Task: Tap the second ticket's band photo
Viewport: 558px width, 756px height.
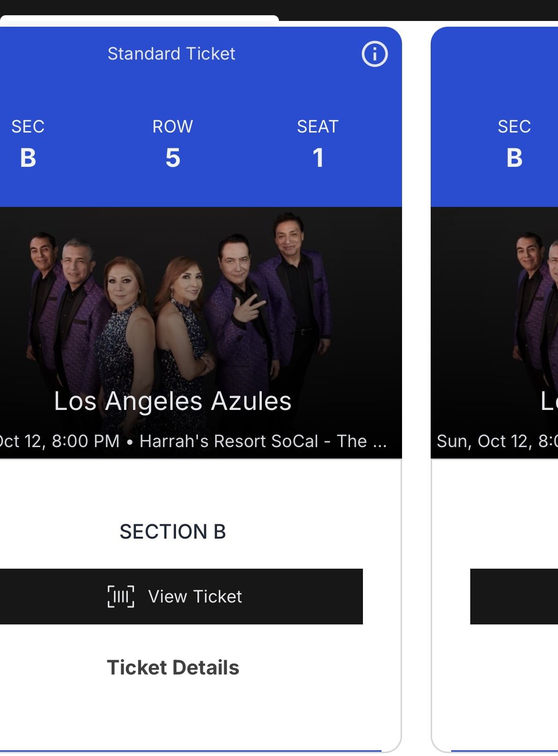Action: (x=534, y=305)
